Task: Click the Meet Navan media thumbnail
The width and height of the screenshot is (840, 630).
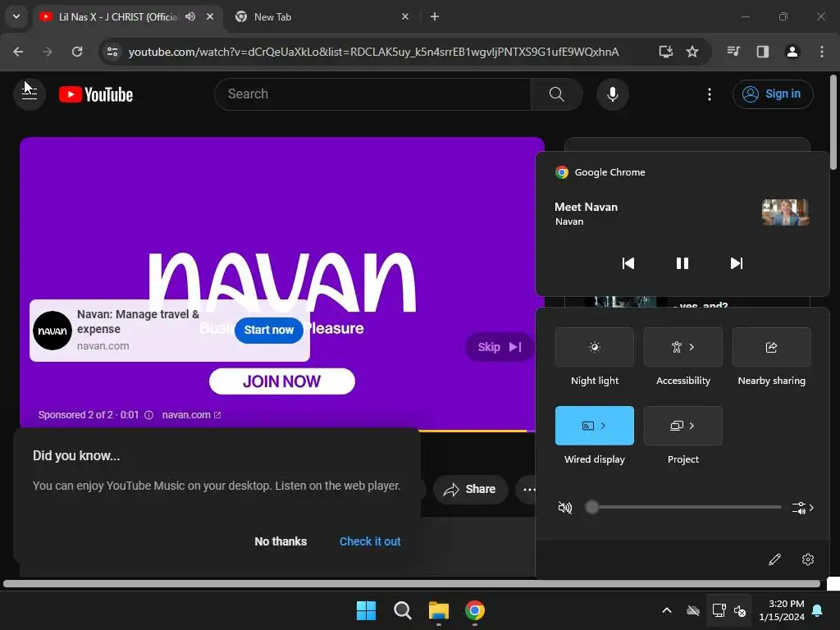Action: [785, 212]
